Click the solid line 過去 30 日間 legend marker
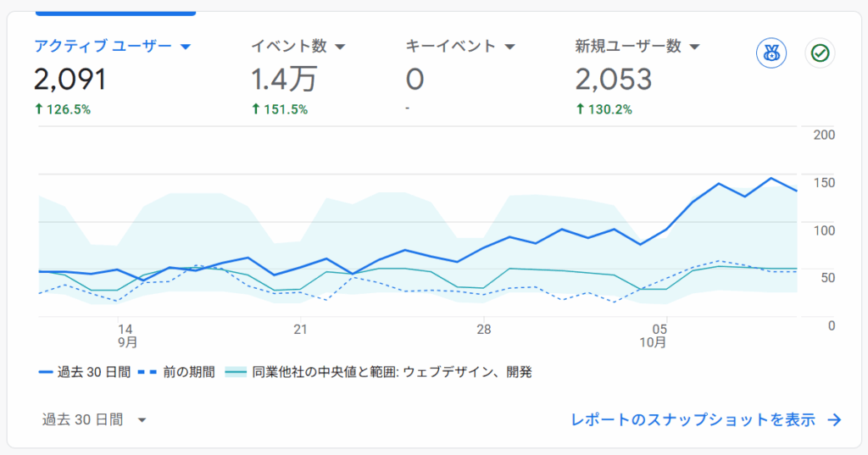 coord(46,372)
